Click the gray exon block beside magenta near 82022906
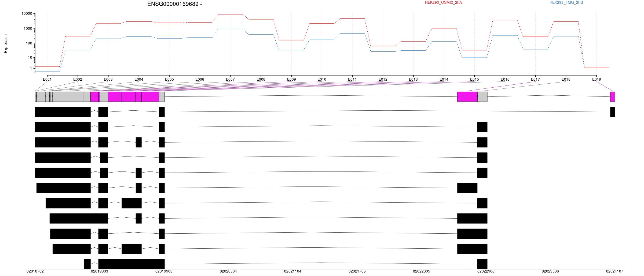The width and height of the screenshot is (644, 276). point(482,97)
